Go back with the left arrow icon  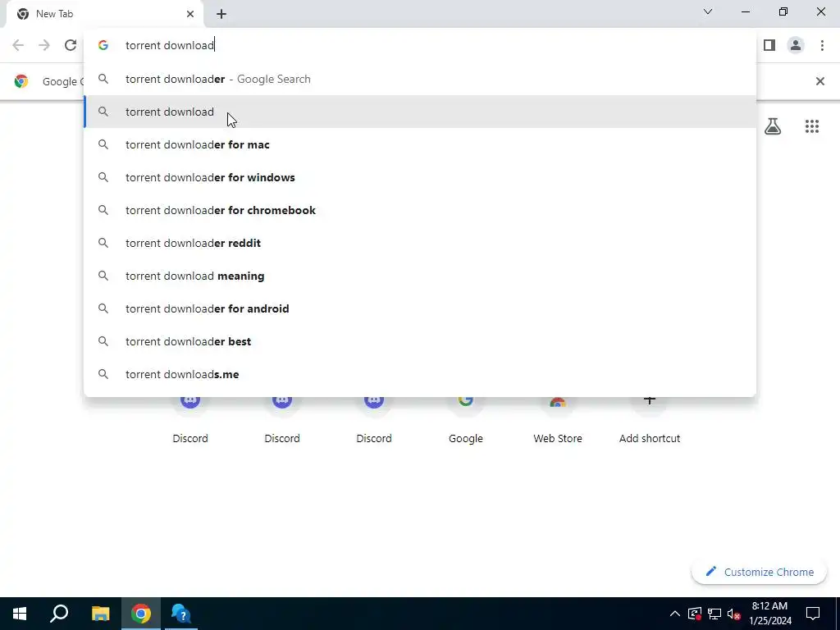point(18,45)
